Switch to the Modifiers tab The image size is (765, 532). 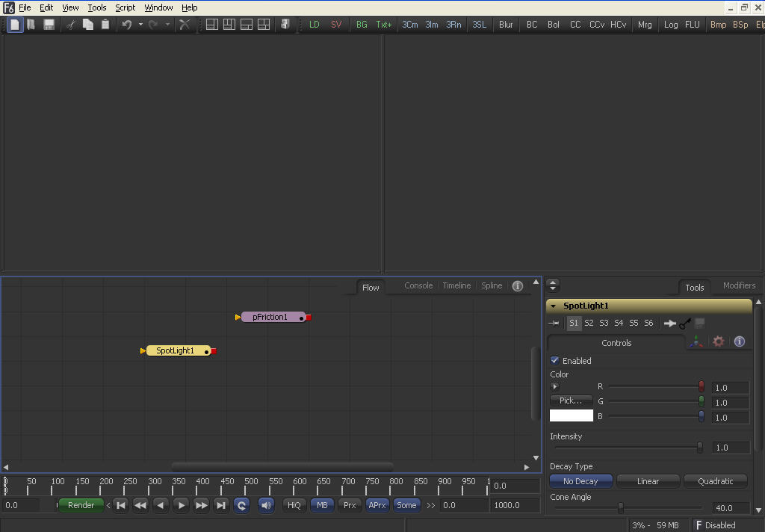[x=739, y=285]
